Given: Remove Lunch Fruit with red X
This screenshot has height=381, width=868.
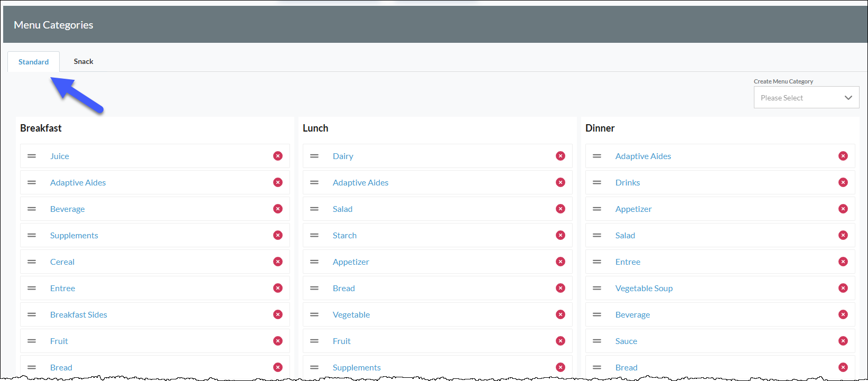Looking at the screenshot, I should click(561, 341).
